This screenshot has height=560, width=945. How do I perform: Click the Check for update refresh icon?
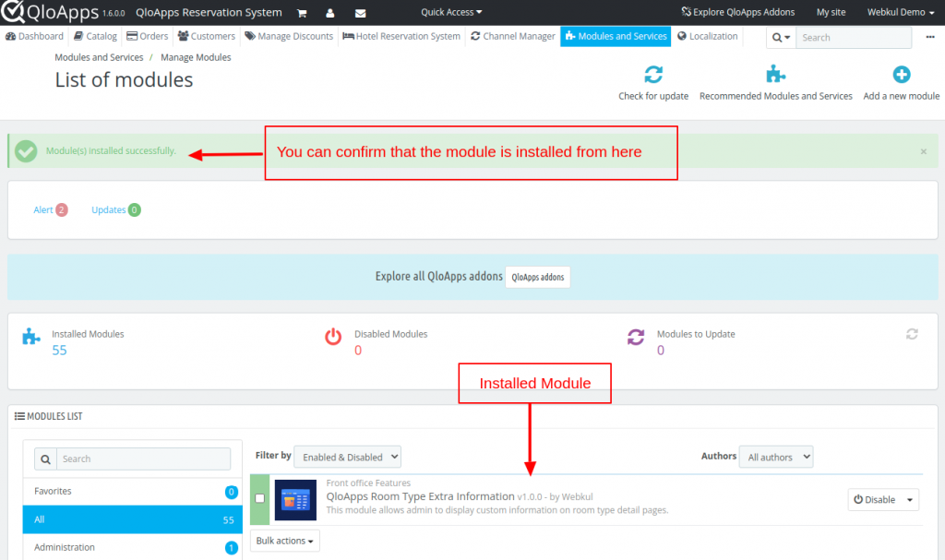653,75
